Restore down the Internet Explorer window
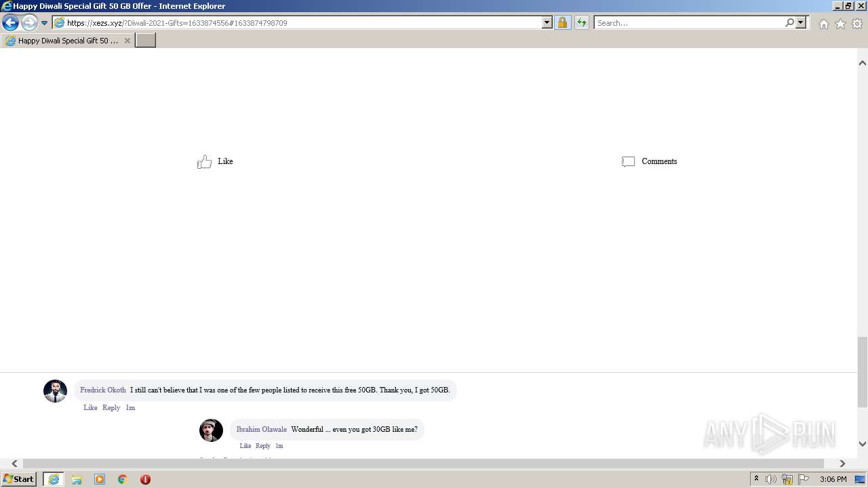This screenshot has width=868, height=488. pyautogui.click(x=848, y=6)
